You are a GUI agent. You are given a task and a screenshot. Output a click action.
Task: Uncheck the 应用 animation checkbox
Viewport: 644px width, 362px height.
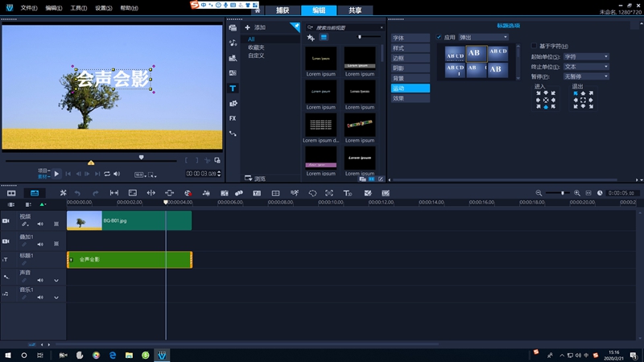(439, 37)
